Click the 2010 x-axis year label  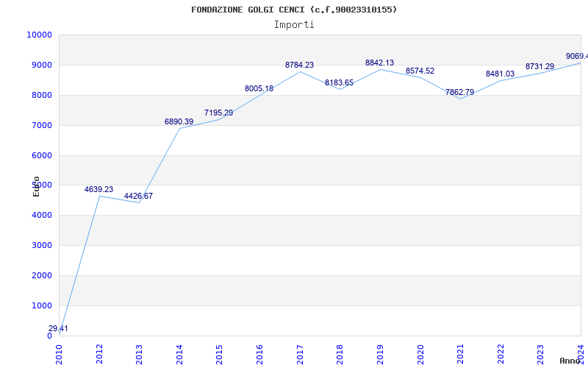60,355
